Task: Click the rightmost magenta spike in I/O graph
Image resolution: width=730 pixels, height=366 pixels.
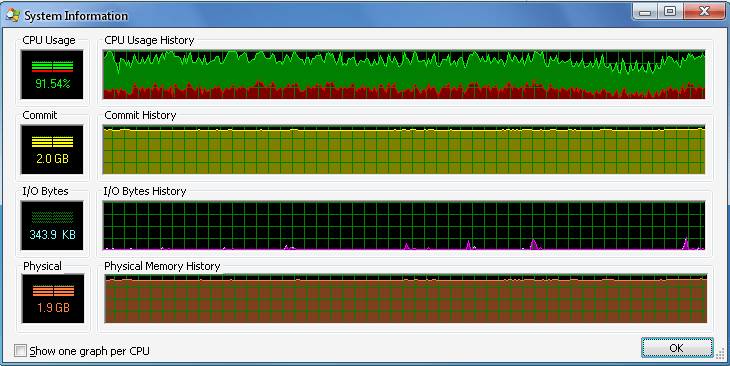Action: click(x=685, y=244)
